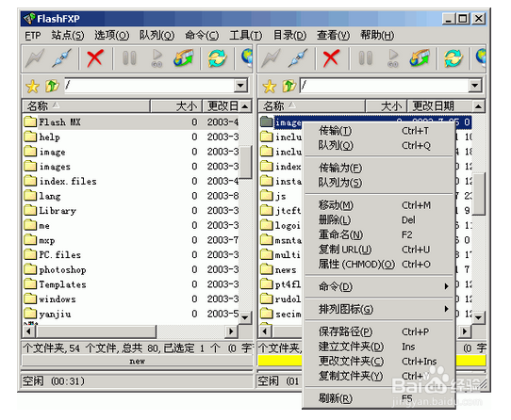Open the left pane path dropdown arrow
This screenshot has width=511, height=420.
[x=240, y=86]
